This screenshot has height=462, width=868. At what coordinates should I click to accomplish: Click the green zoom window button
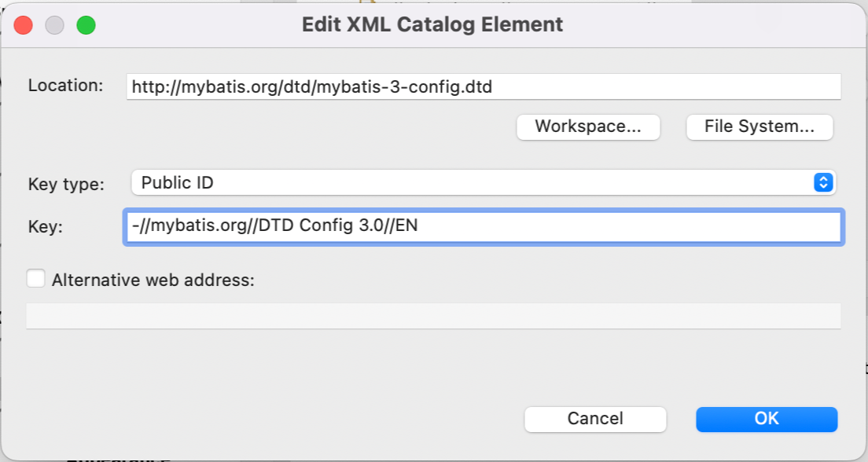click(86, 25)
